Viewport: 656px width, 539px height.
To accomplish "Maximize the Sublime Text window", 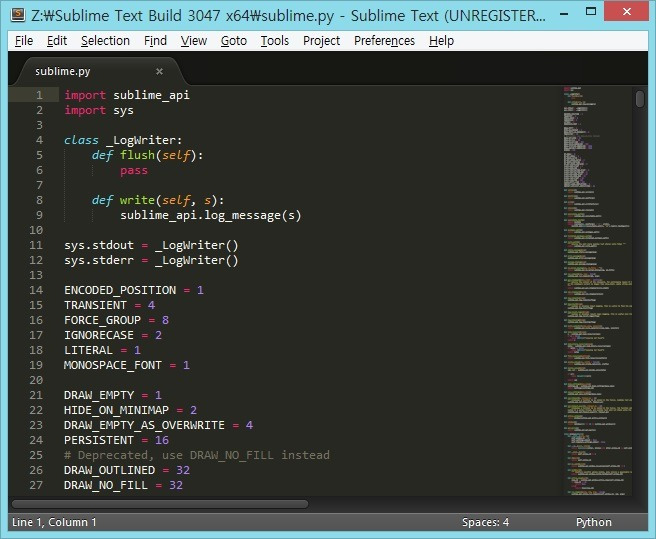I will [x=591, y=12].
